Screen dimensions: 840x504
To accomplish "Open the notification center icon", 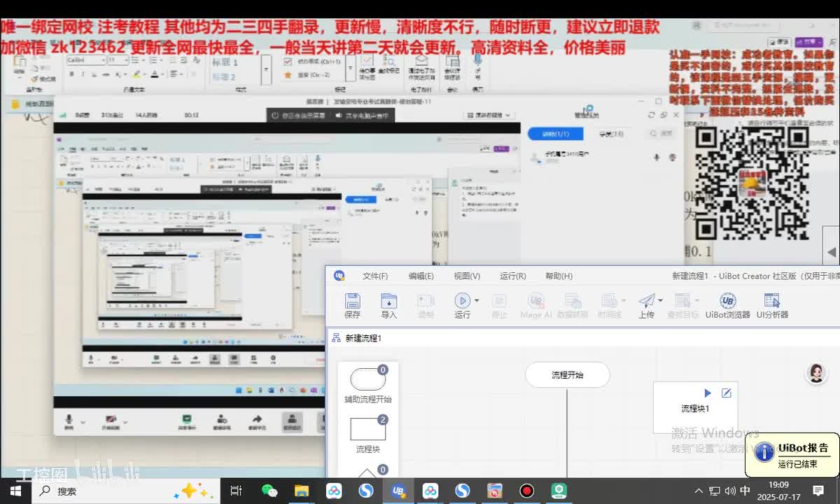I will click(x=818, y=491).
